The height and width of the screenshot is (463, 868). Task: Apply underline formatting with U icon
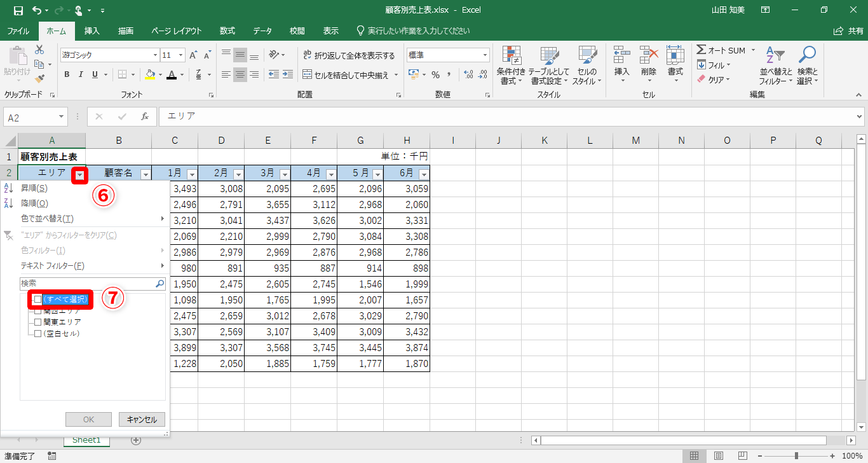(x=95, y=74)
